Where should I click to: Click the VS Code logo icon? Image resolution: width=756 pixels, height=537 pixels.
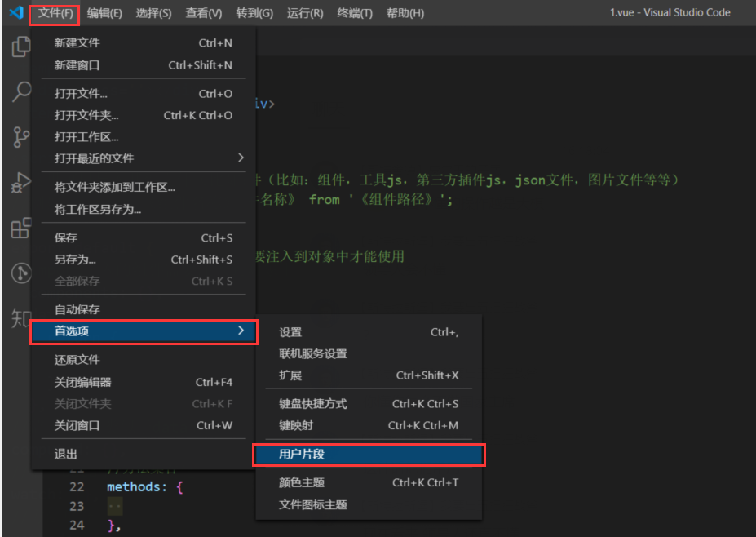pyautogui.click(x=16, y=12)
